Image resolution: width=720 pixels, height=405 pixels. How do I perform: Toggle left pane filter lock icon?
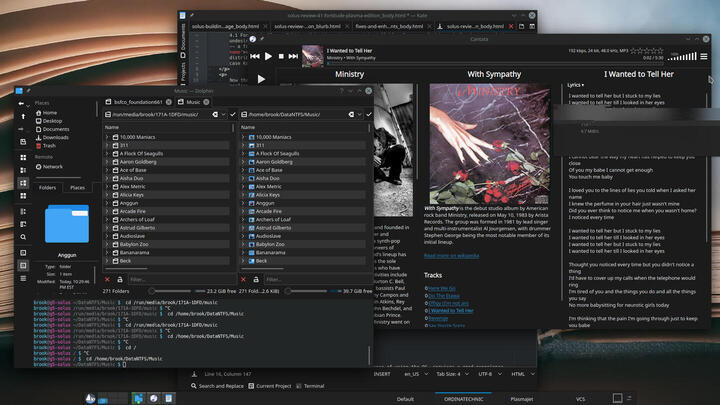coord(120,279)
